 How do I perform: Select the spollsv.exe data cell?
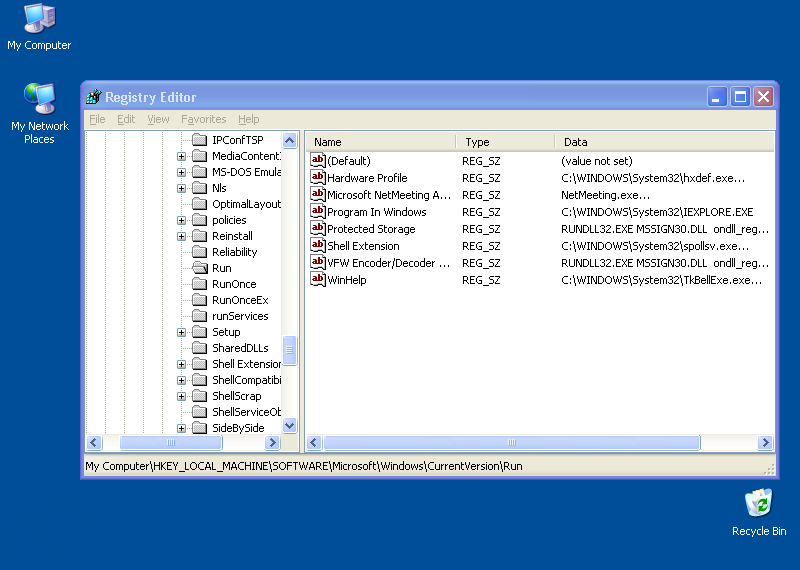click(655, 246)
